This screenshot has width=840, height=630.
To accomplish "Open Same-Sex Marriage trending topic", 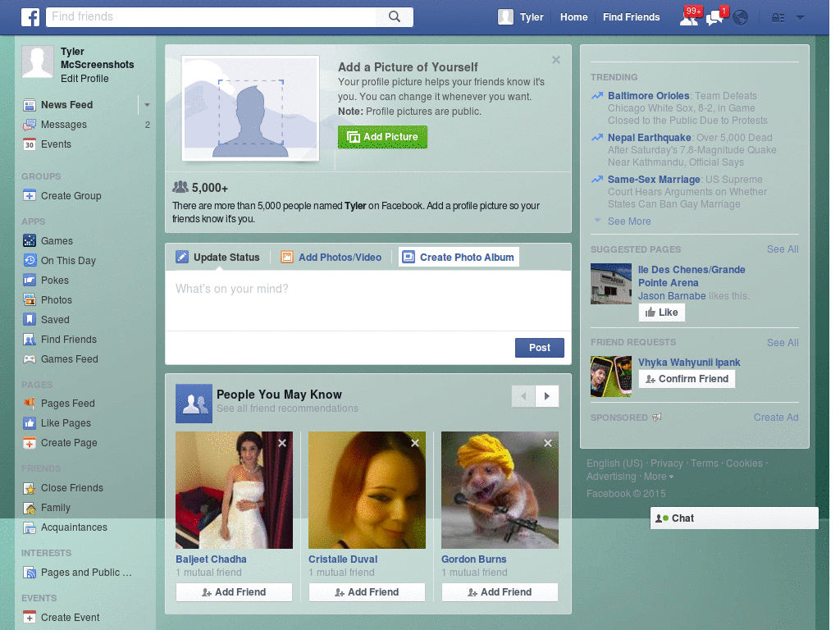I will coord(654,180).
